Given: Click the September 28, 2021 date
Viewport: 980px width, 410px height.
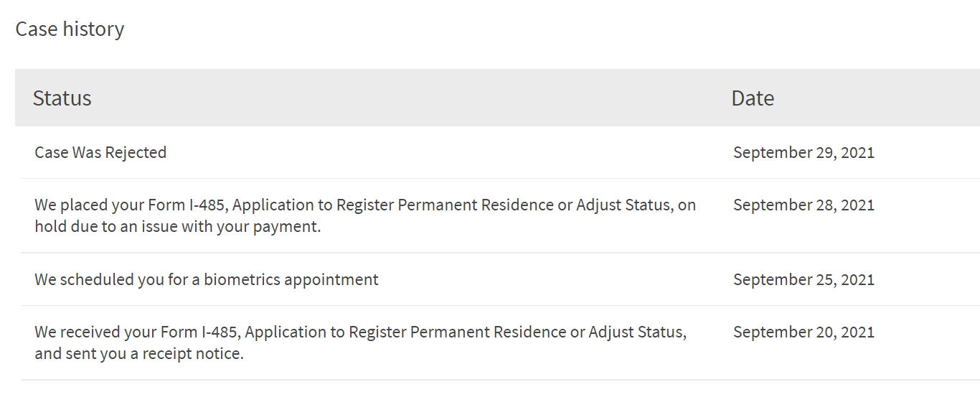Looking at the screenshot, I should click(804, 205).
